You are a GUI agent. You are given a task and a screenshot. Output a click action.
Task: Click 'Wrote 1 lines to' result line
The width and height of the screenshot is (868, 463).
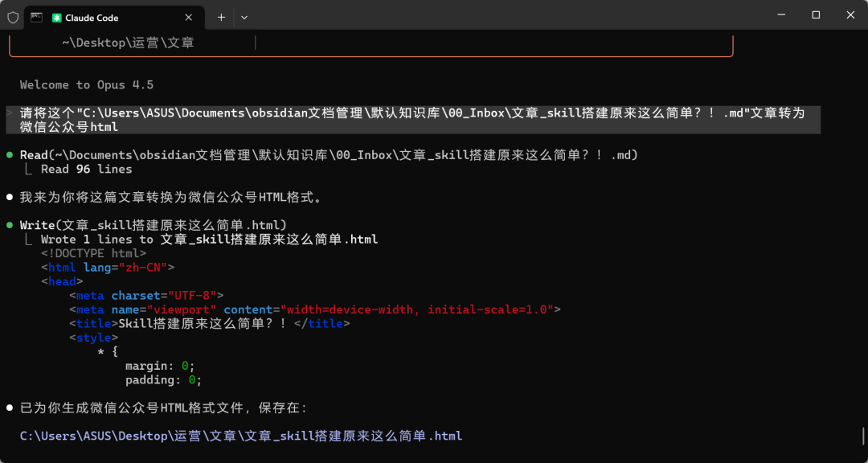pyautogui.click(x=209, y=240)
